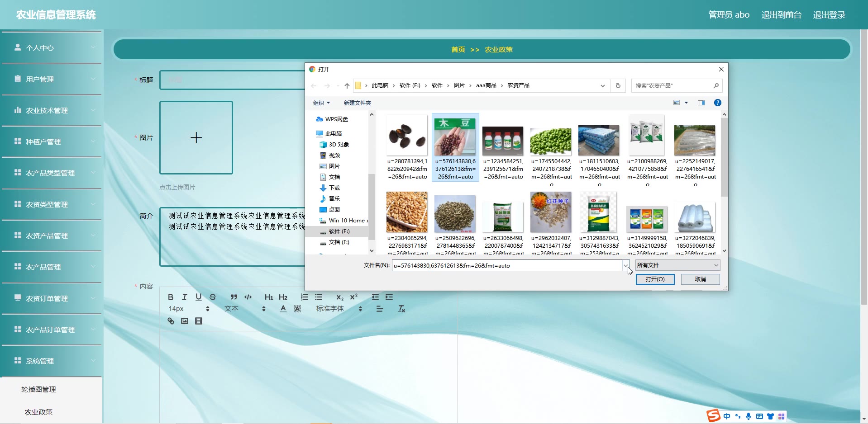Screen dimensions: 868x424
Task: Expand the 用户管理 sidebar menu
Action: pos(52,79)
